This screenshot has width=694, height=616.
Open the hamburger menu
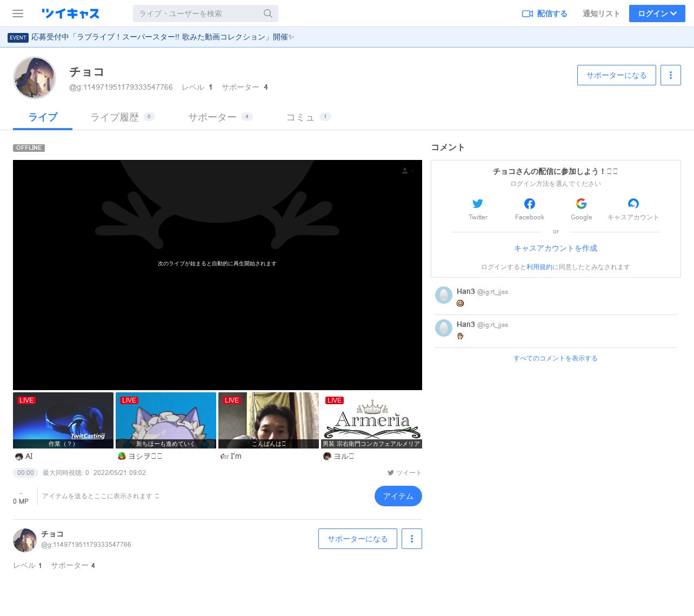[x=18, y=14]
